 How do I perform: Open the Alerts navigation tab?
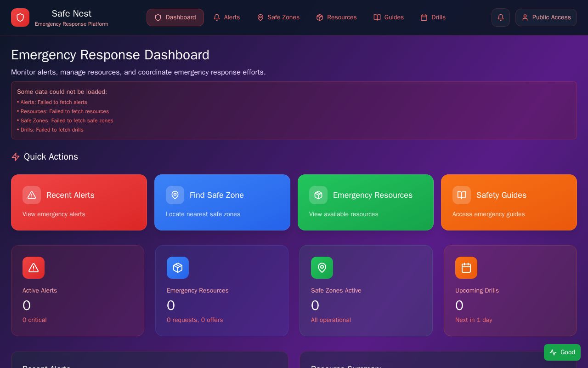(x=226, y=17)
